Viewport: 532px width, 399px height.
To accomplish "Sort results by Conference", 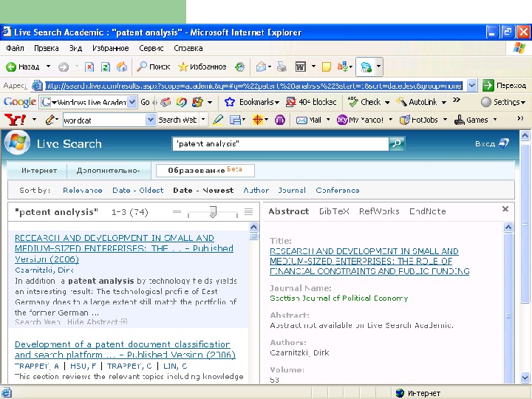I will coord(338,191).
